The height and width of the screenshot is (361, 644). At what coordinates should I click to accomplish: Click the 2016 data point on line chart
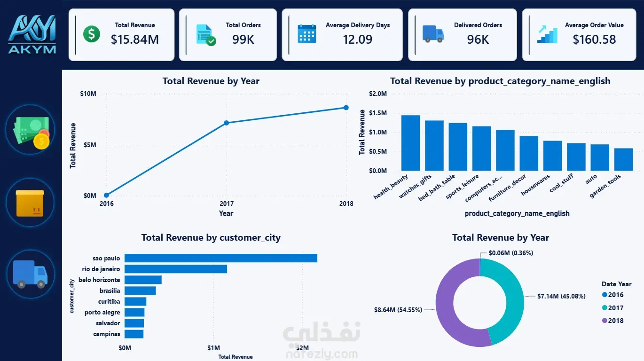pos(106,195)
